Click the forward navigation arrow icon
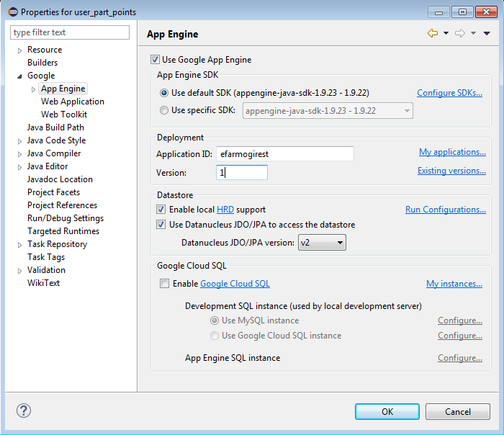Image resolution: width=504 pixels, height=435 pixels. [460, 33]
